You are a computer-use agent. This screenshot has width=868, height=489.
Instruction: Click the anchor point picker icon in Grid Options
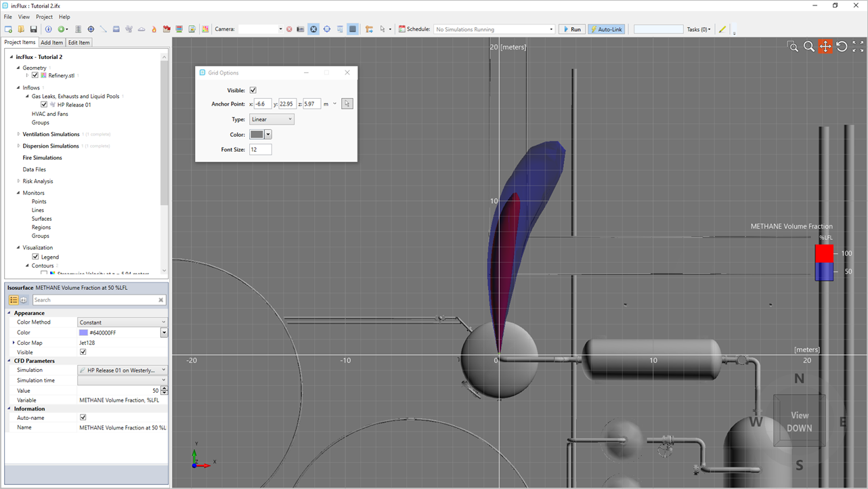pos(347,104)
